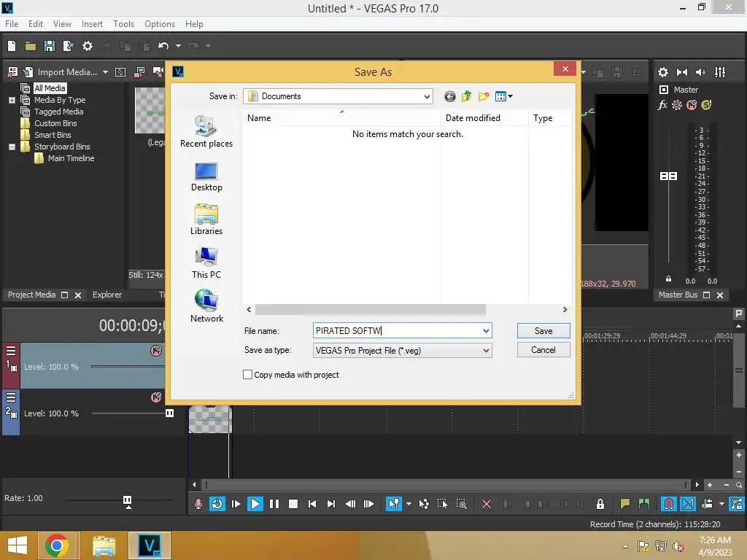Toggle track 2 compositing mode icon
This screenshot has height=560, width=747.
(156, 397)
